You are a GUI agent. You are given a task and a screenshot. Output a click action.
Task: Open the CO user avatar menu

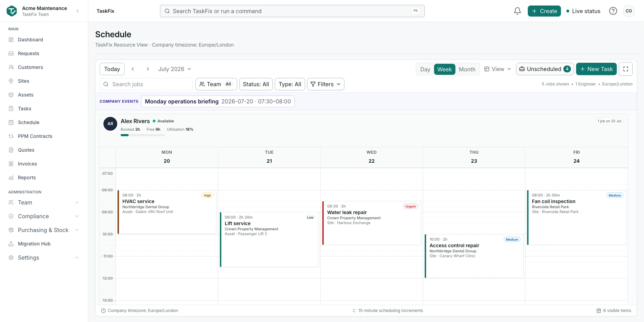point(629,11)
